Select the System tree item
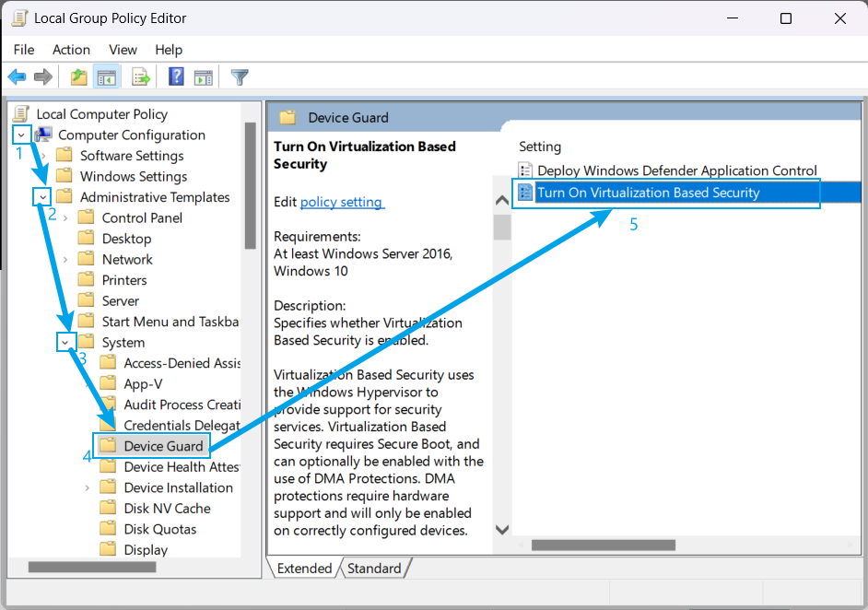This screenshot has height=610, width=868. point(123,342)
